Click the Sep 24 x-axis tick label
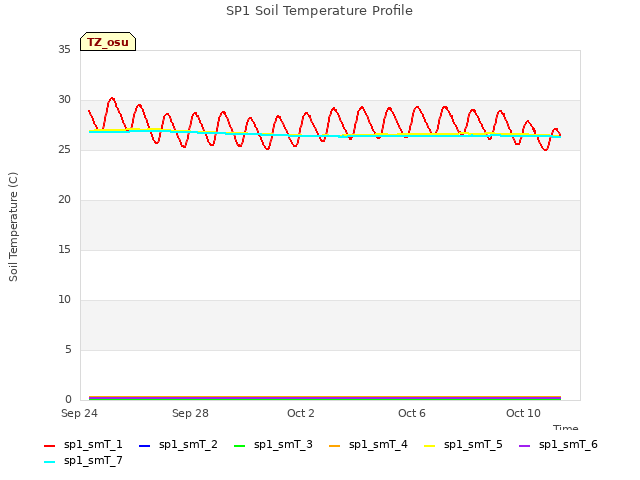Screen dimensions: 640x480 [x=79, y=413]
